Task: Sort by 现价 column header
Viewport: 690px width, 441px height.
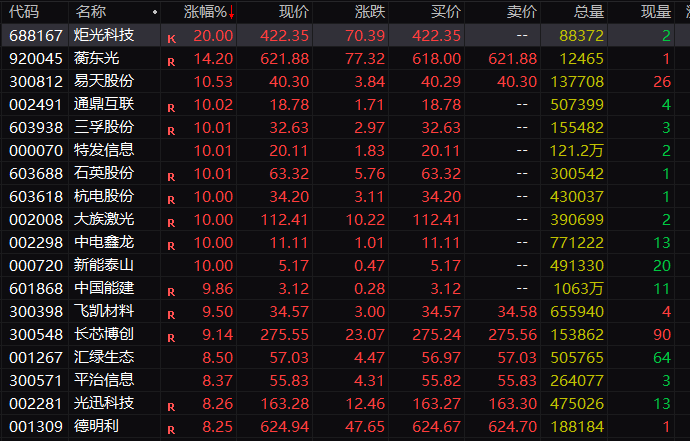Action: tap(294, 12)
